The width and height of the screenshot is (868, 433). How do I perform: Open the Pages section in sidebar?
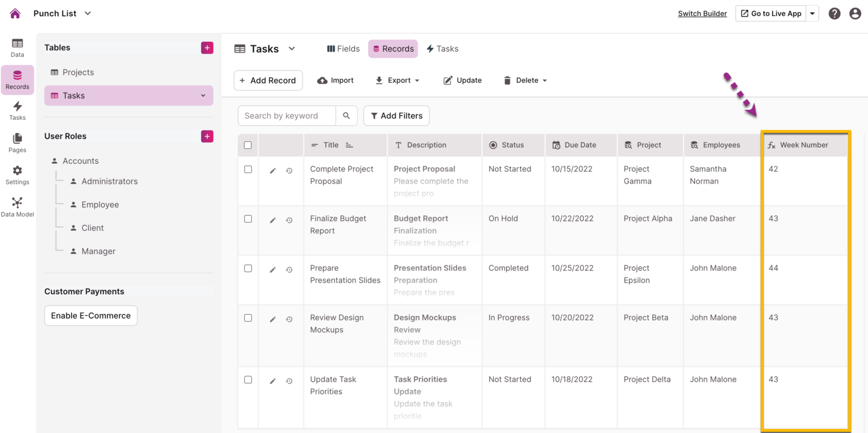tap(17, 142)
